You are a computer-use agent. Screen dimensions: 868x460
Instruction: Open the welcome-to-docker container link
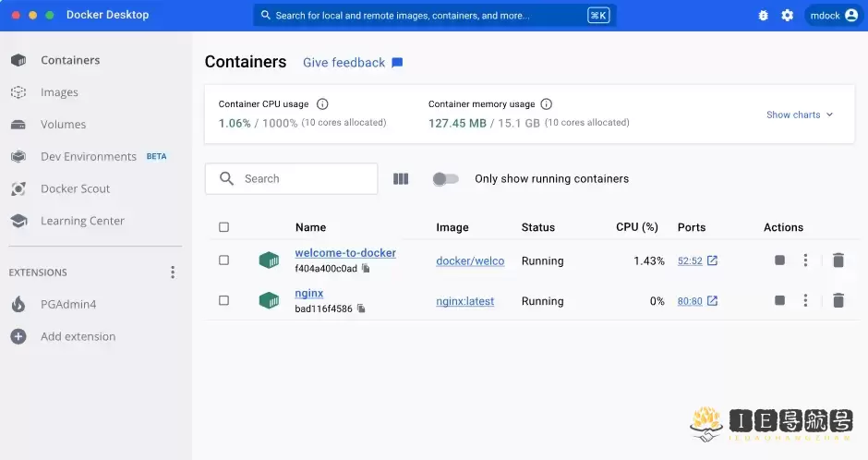click(345, 253)
